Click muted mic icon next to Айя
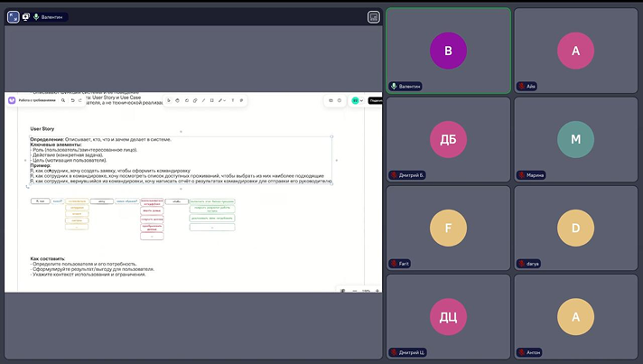Screen dimensions: 643x364 [x=522, y=86]
